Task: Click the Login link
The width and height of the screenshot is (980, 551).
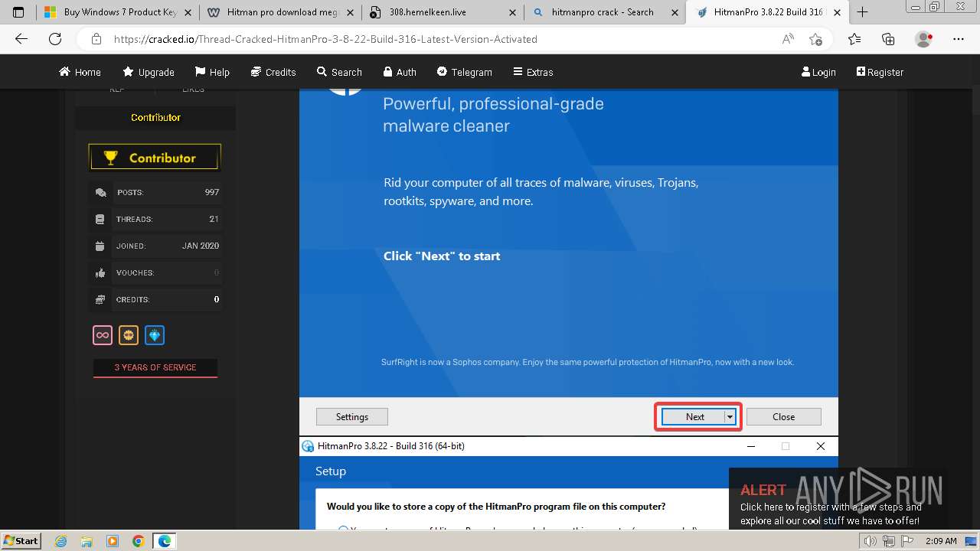Action: pos(818,72)
